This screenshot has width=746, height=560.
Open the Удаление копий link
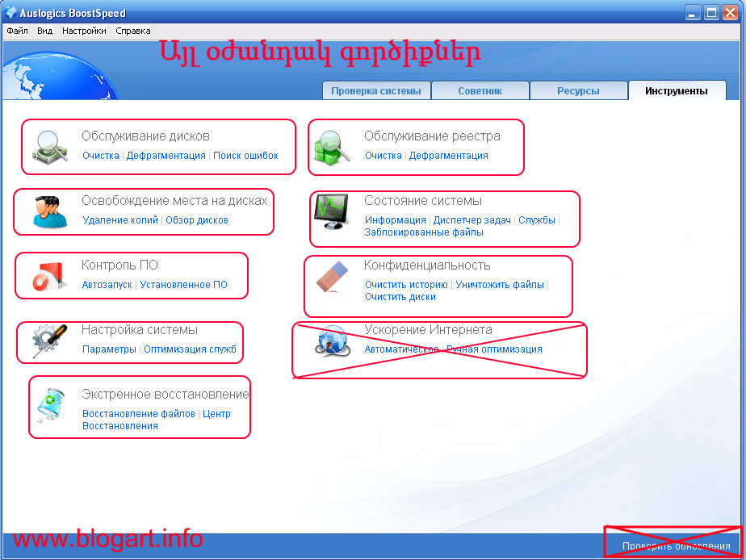point(120,220)
